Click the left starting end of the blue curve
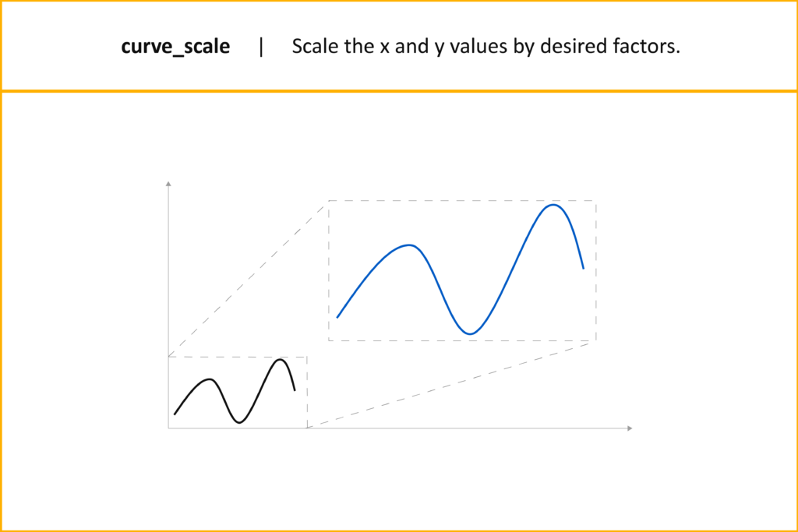Screen dimensions: 798x532 337,317
